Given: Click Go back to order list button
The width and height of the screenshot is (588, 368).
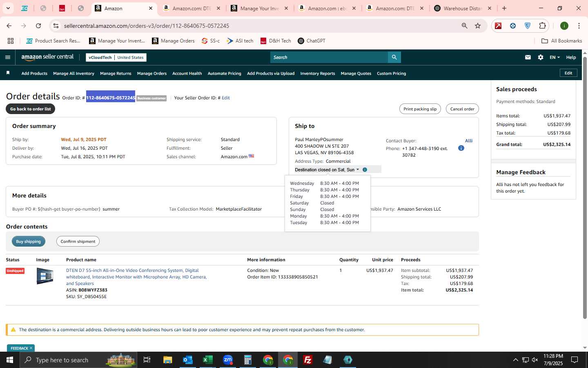Looking at the screenshot, I should pos(31,109).
